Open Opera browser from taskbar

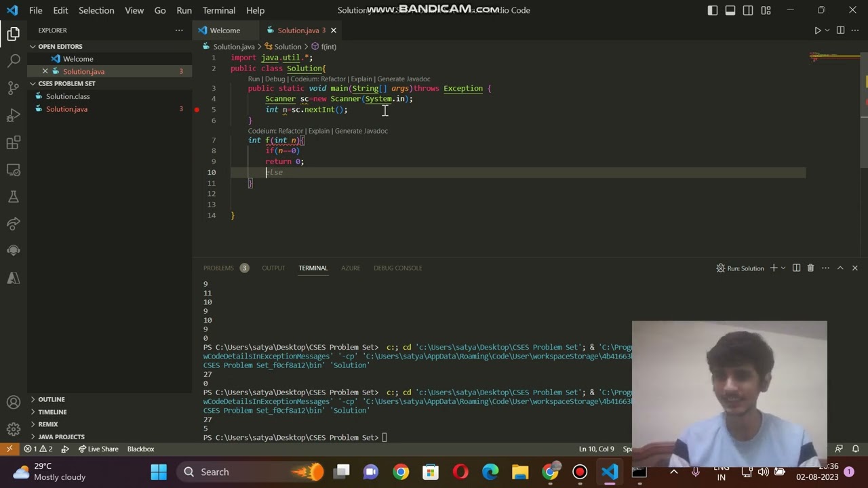(460, 472)
